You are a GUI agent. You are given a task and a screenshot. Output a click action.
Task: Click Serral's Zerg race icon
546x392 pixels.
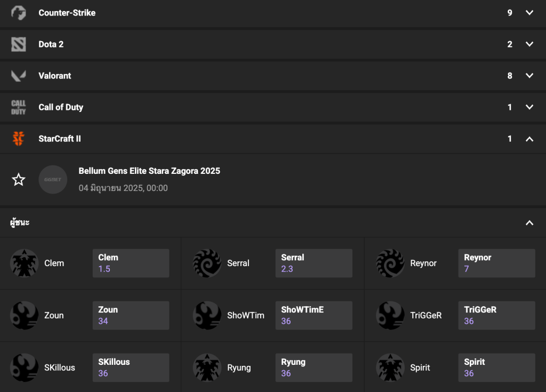(x=207, y=263)
